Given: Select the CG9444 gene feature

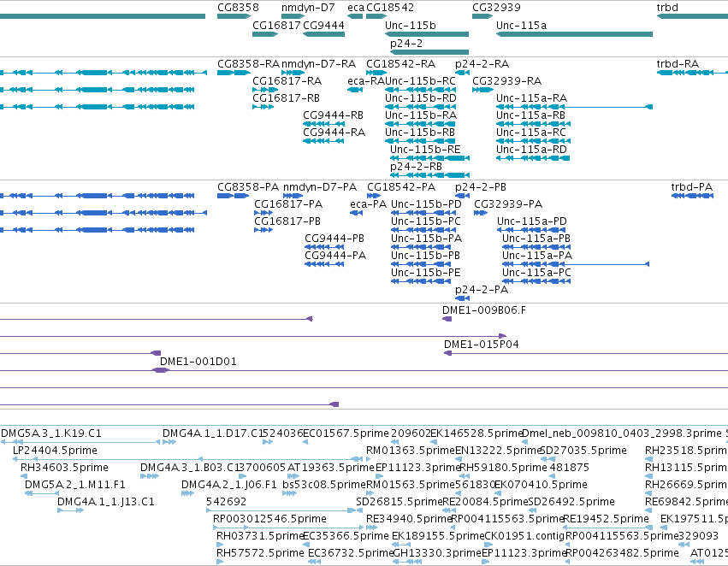Looking at the screenshot, I should click(x=323, y=34).
